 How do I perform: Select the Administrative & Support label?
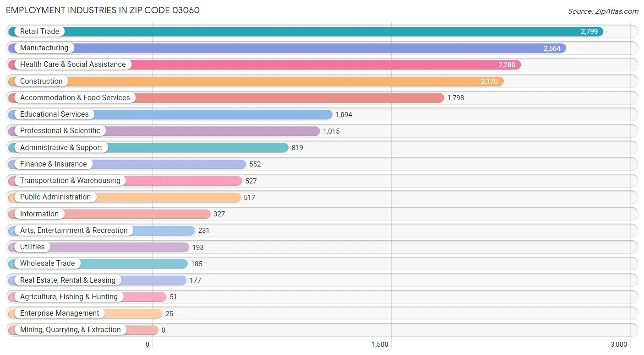point(61,148)
